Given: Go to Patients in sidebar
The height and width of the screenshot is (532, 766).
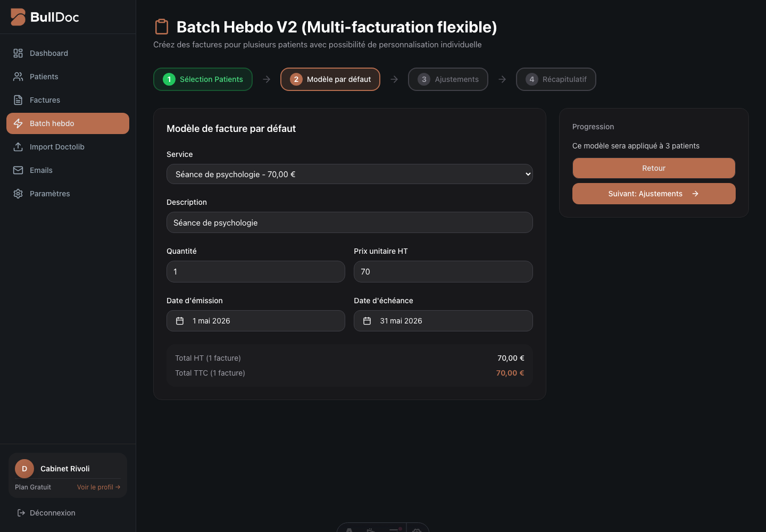Looking at the screenshot, I should click(x=68, y=77).
